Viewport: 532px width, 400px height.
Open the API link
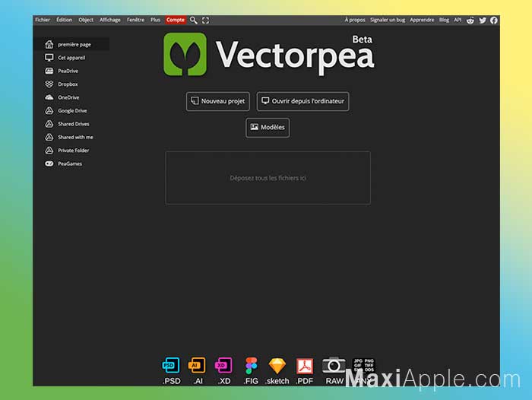(x=458, y=20)
